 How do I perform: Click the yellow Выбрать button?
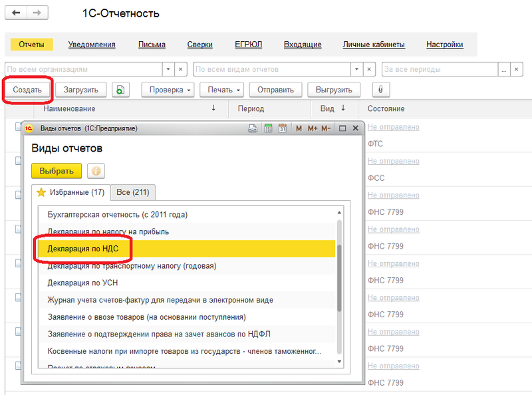(x=57, y=171)
